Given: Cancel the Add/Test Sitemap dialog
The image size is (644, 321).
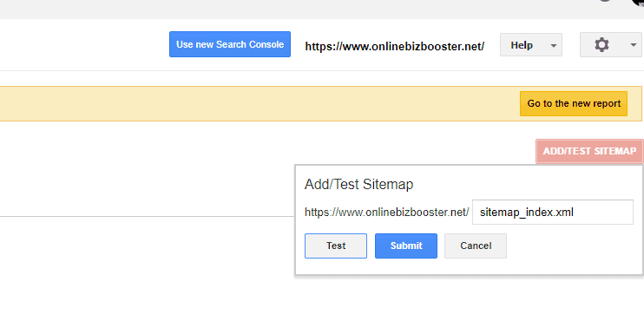Looking at the screenshot, I should 476,246.
